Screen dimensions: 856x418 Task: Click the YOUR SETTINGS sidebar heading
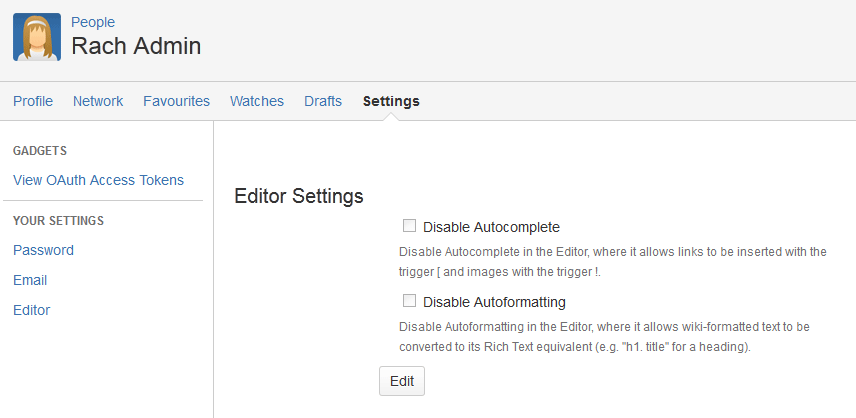58,221
